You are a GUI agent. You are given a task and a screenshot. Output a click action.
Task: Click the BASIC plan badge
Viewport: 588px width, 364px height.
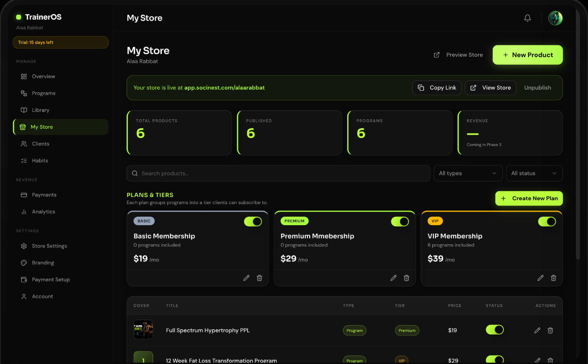click(144, 221)
